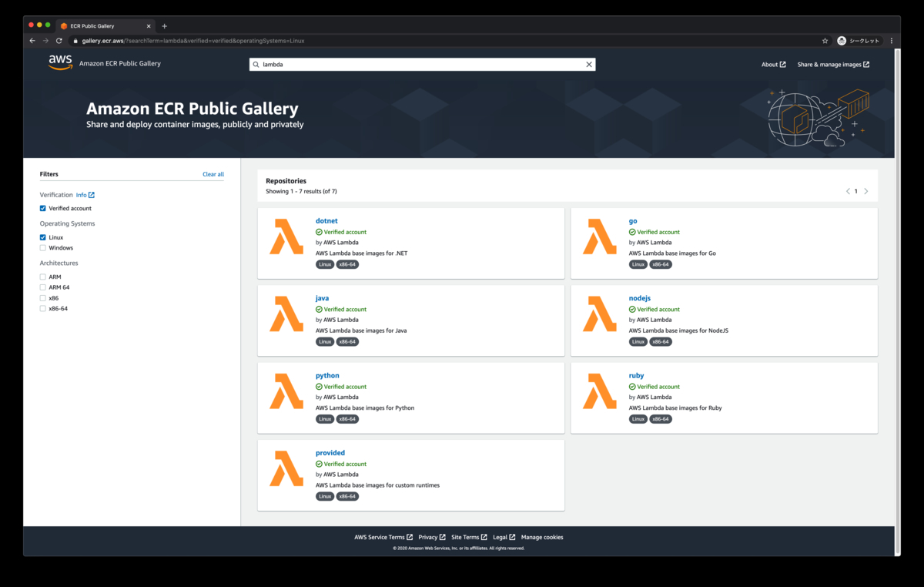Open Share & manage images link

(833, 65)
